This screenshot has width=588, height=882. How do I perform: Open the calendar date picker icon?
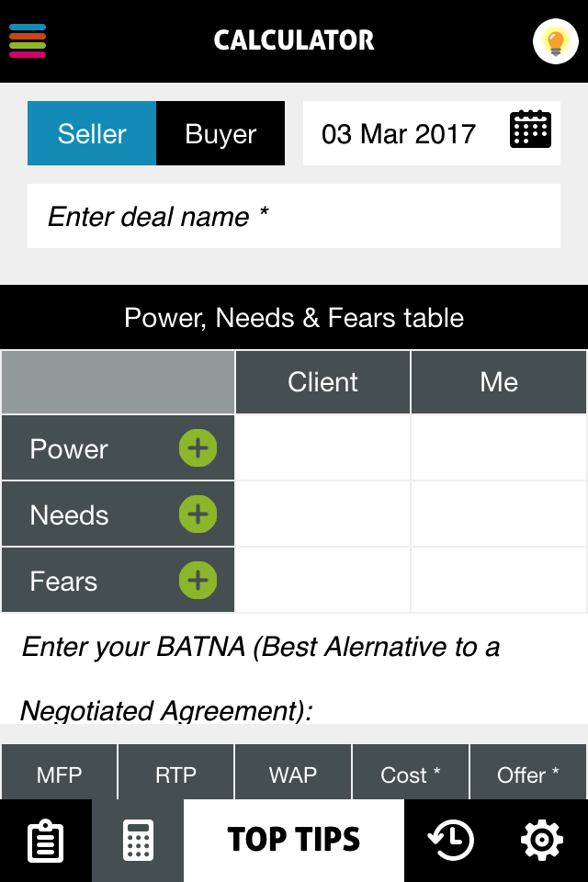point(530,130)
